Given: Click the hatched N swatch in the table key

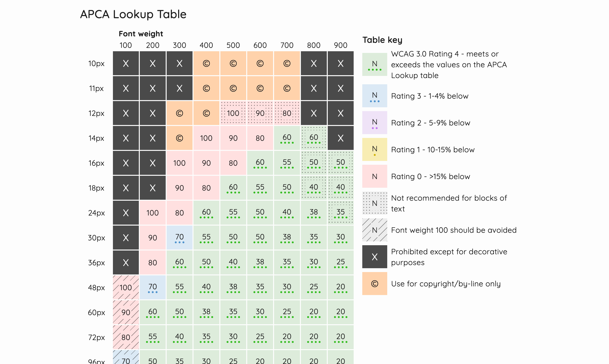Looking at the screenshot, I should click(x=375, y=230).
